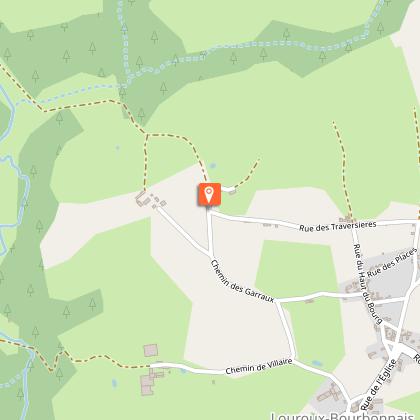Select the junction of Chemin des Garraux and Chemin de Villaire
The height and width of the screenshot is (420, 420).
[294, 358]
